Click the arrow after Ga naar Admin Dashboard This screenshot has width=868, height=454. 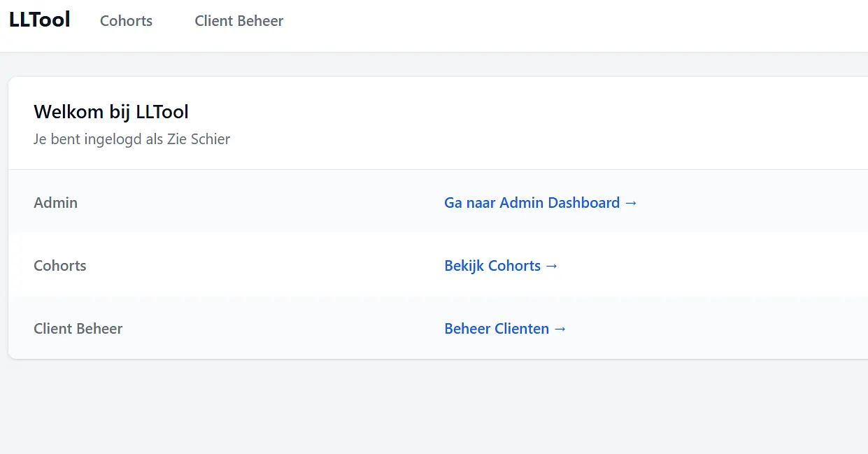[631, 203]
